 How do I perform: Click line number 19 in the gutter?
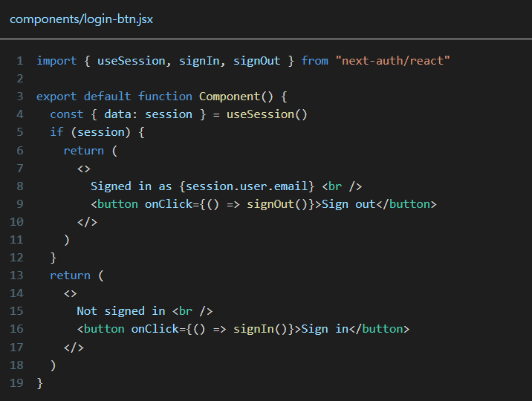(16, 382)
